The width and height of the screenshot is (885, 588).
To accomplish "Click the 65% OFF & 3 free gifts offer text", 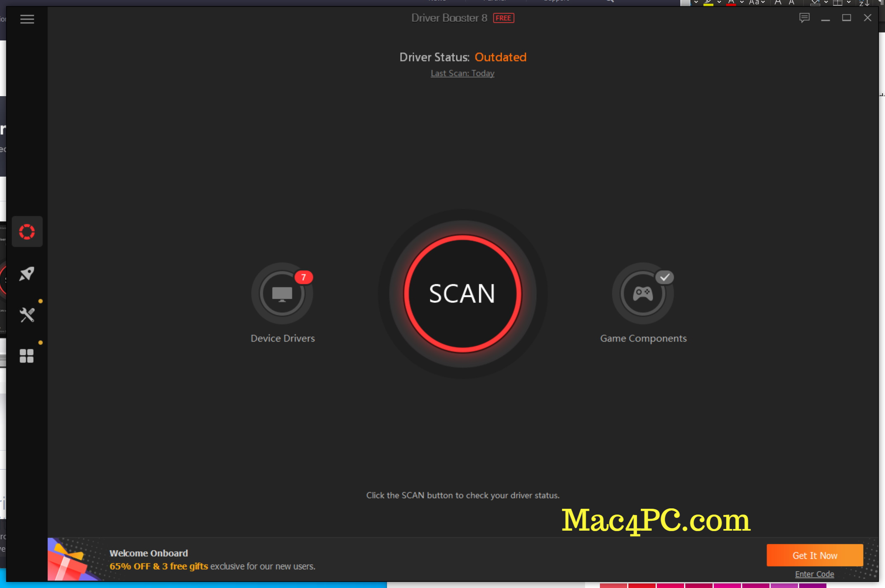I will click(x=159, y=566).
